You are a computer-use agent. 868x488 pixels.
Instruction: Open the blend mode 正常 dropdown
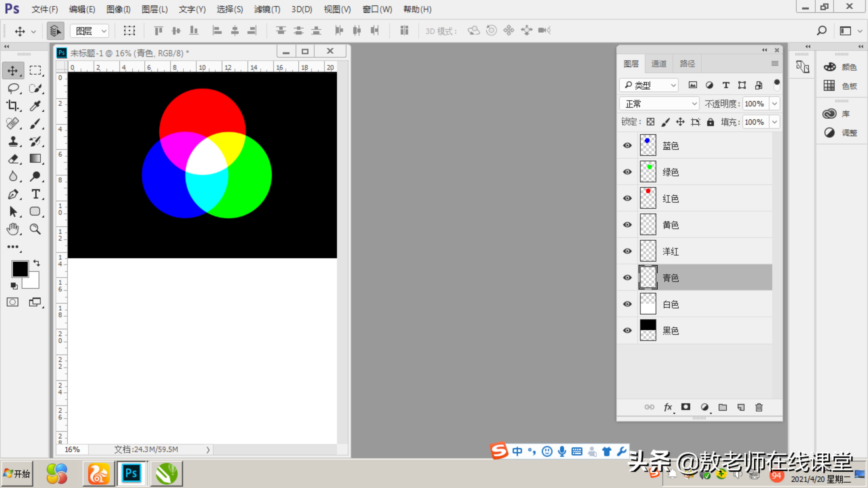pyautogui.click(x=659, y=104)
